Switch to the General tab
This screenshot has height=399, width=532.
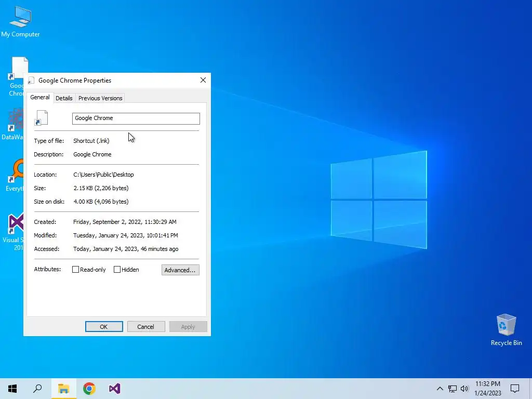pos(40,97)
